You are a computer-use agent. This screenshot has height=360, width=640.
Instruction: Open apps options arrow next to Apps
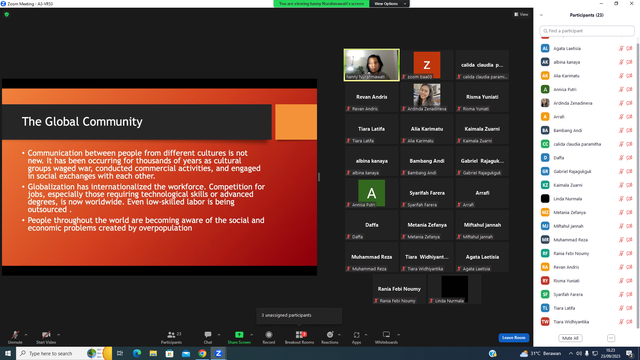click(366, 335)
